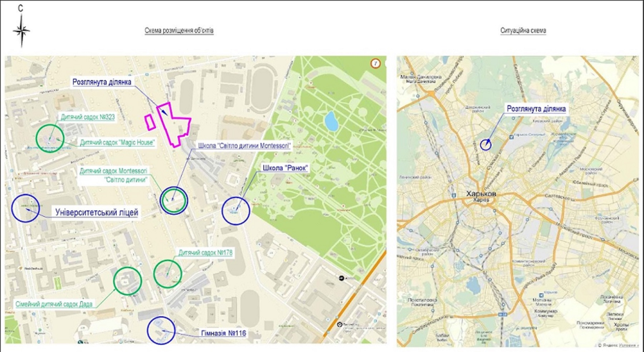Click the small magenta rectangle outline
The image size is (644, 352).
pos(150,122)
